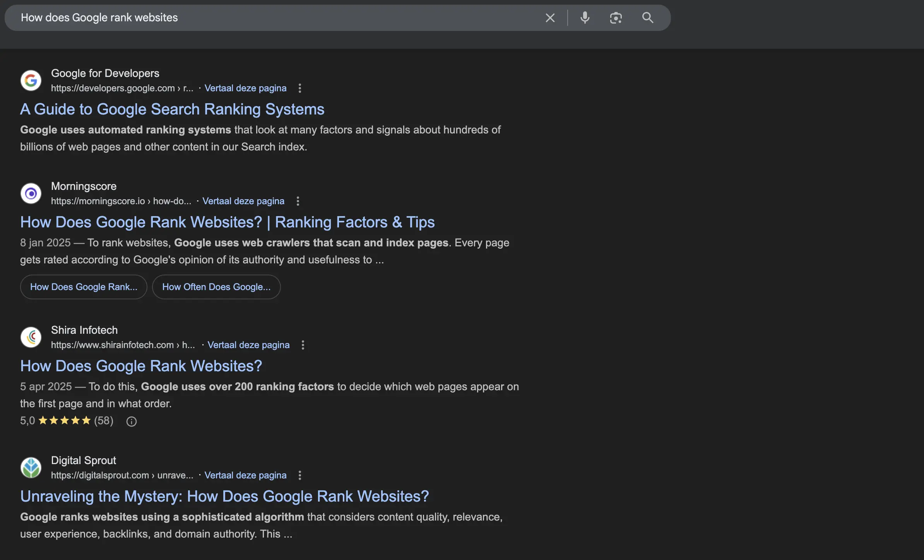Screen dimensions: 924x560
Task: Open 'How Does Google Rank Websites? | Ranking Factors & Tips'
Action: [228, 222]
